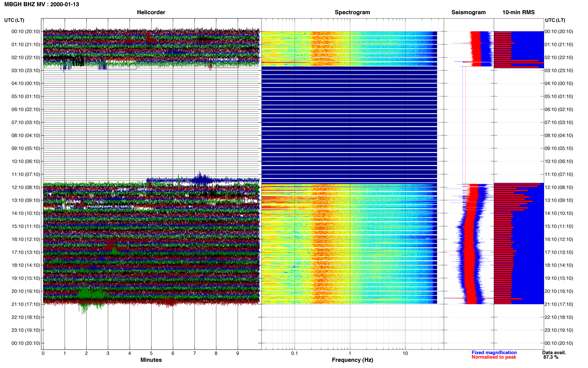The image size is (588, 368).
Task: Click minute tick 6 on Helicorder axis
Action: [x=173, y=353]
